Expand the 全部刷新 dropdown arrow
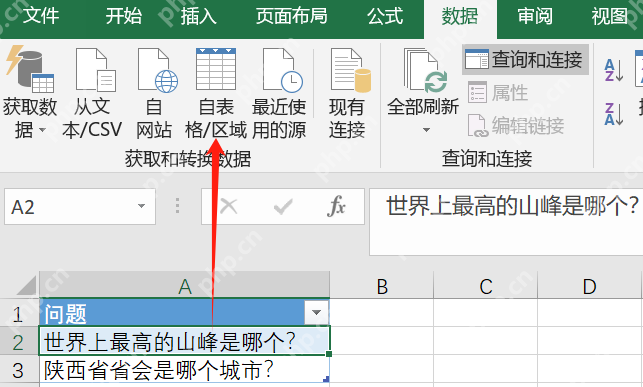This screenshot has width=643, height=387. [426, 130]
